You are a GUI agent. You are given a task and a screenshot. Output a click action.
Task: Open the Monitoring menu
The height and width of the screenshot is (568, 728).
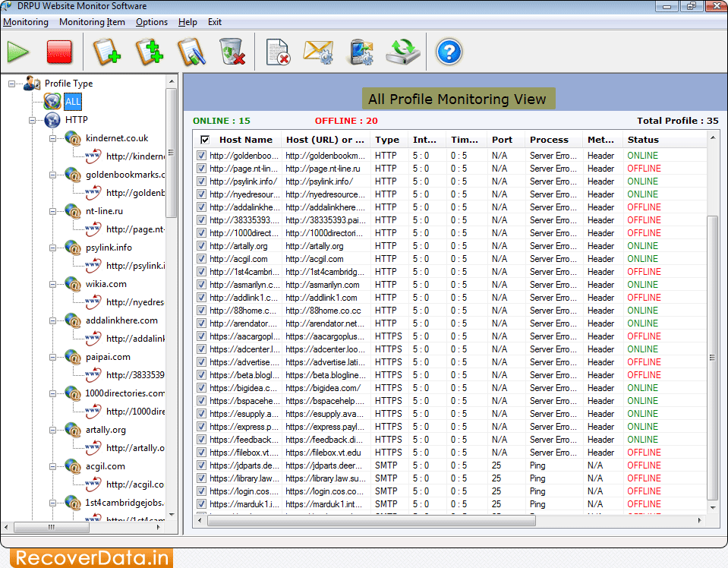click(26, 22)
